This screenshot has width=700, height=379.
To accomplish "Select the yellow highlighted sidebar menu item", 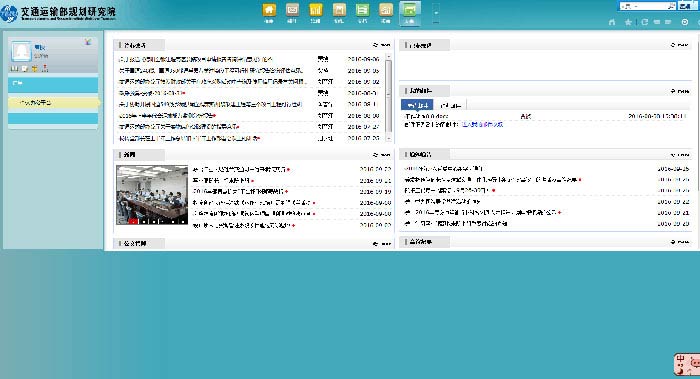I will click(54, 103).
